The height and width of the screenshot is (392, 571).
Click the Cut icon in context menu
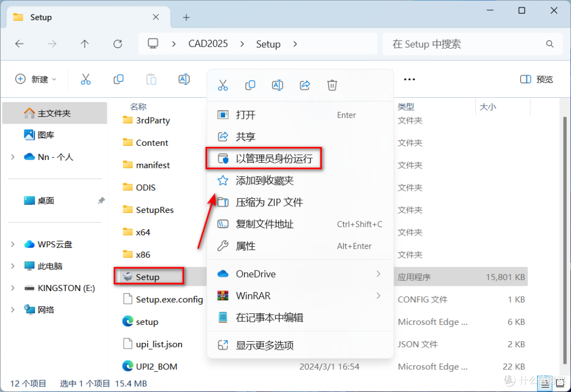[223, 86]
